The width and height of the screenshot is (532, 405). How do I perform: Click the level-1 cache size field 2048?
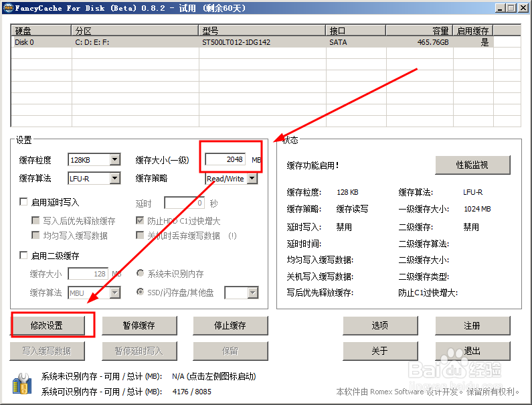click(x=225, y=159)
